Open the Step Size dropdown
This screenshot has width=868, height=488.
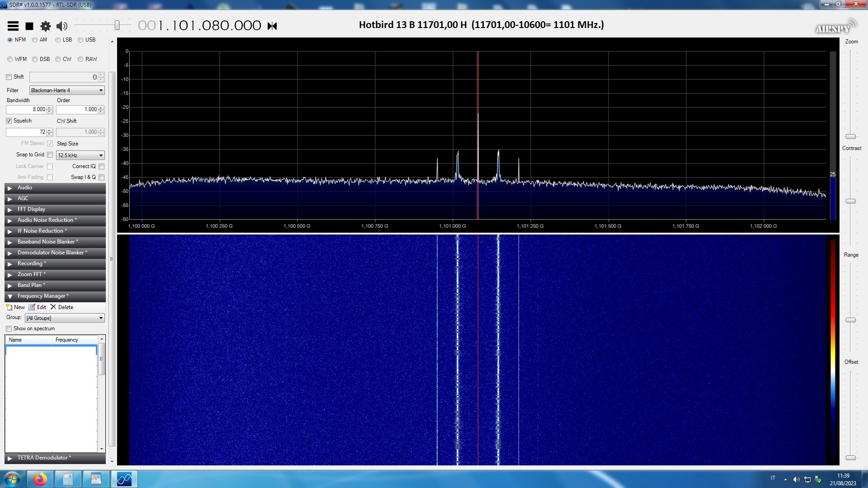click(x=80, y=155)
